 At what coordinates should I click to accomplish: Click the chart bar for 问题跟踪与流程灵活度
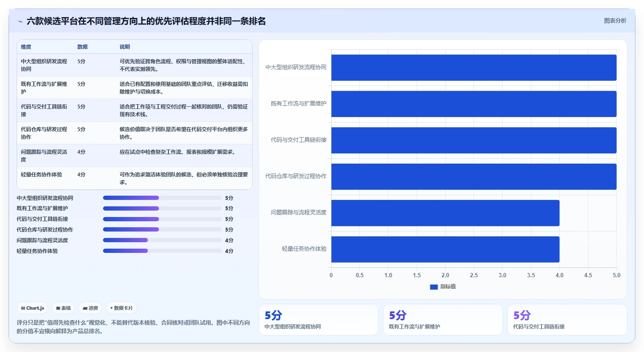(x=445, y=213)
